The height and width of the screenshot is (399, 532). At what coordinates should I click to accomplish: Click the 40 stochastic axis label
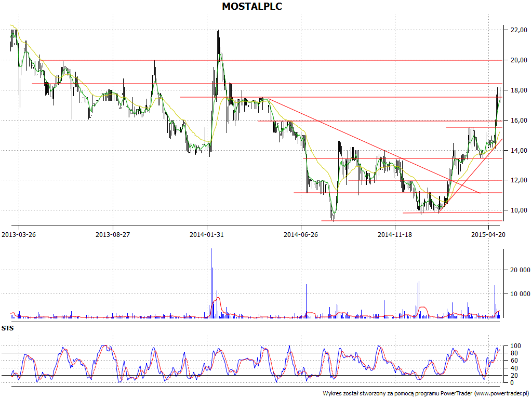(x=514, y=368)
